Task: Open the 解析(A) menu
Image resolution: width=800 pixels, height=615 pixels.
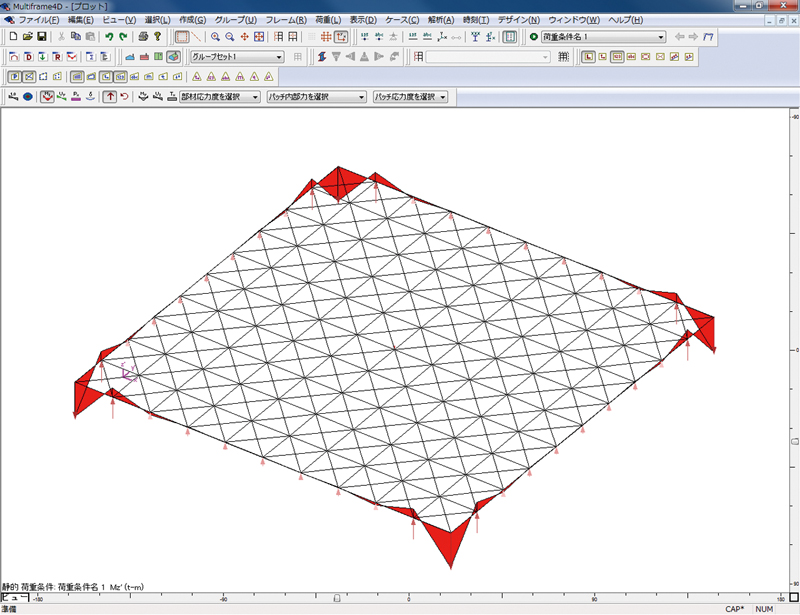Action: coord(441,20)
